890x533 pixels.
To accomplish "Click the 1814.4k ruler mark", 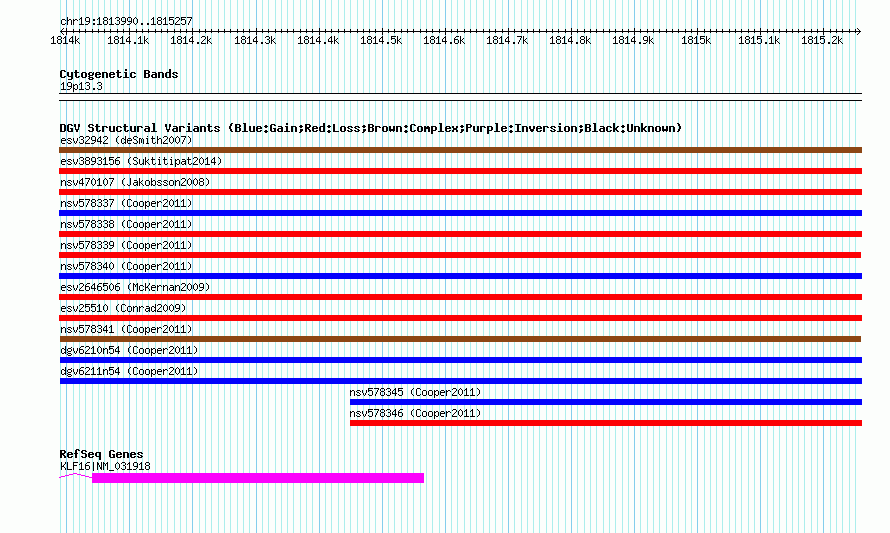I will [x=318, y=40].
